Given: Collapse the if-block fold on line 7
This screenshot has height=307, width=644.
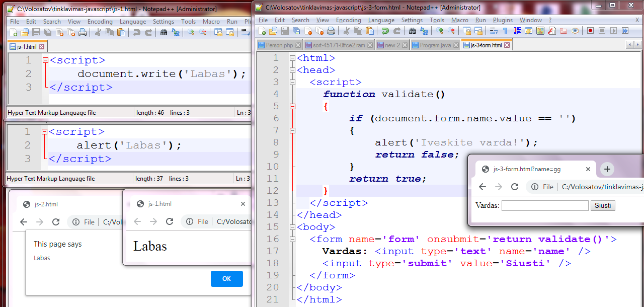Looking at the screenshot, I should click(x=292, y=131).
